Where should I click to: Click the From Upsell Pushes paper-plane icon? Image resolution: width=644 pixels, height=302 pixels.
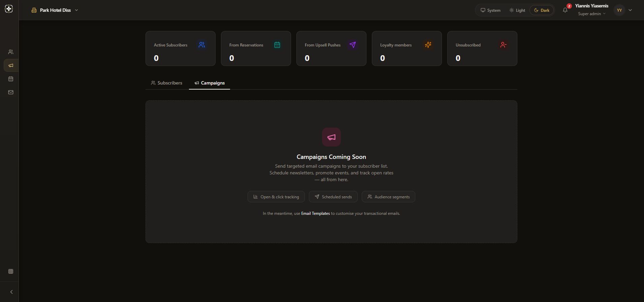353,45
